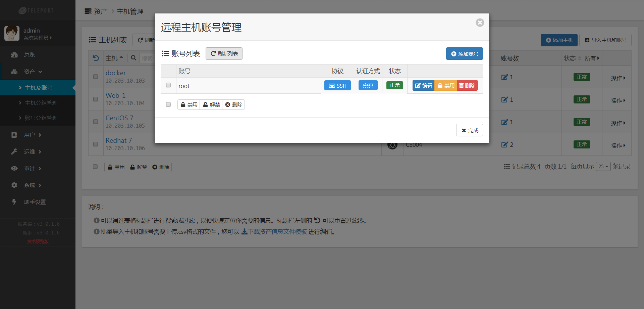Click dialog bulk 解禁 unlock button
Image resolution: width=644 pixels, height=309 pixels.
pyautogui.click(x=211, y=105)
